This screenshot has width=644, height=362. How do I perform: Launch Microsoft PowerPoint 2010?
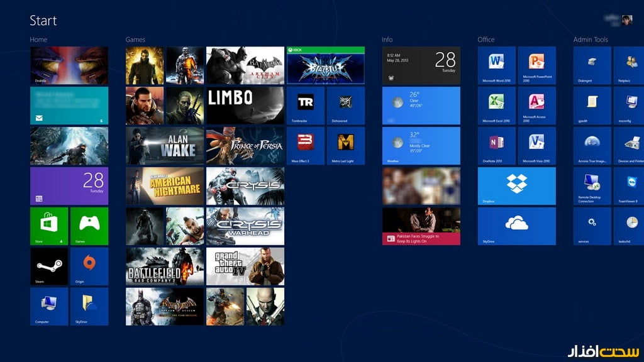(536, 65)
